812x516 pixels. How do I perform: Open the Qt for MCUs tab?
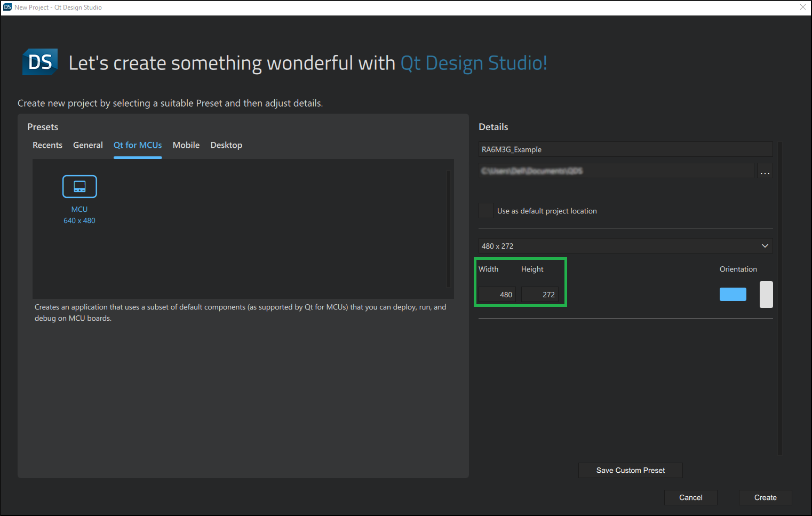click(138, 145)
